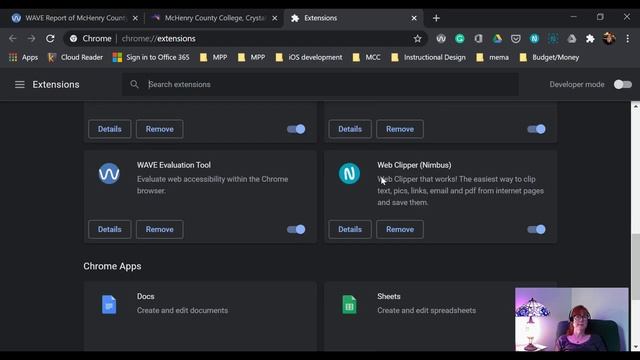This screenshot has width=640, height=360.
Task: Click the chrome://extensions address bar
Action: [x=245, y=39]
